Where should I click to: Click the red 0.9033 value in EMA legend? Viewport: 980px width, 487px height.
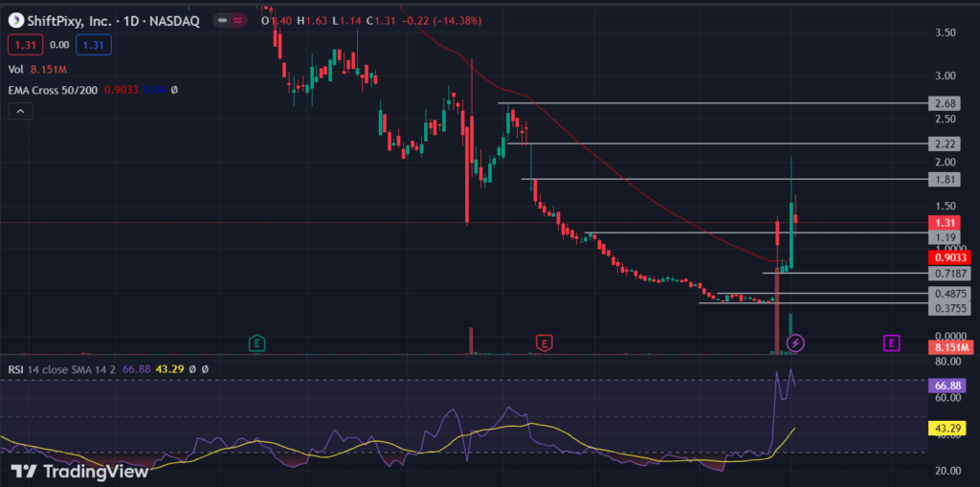tap(122, 90)
